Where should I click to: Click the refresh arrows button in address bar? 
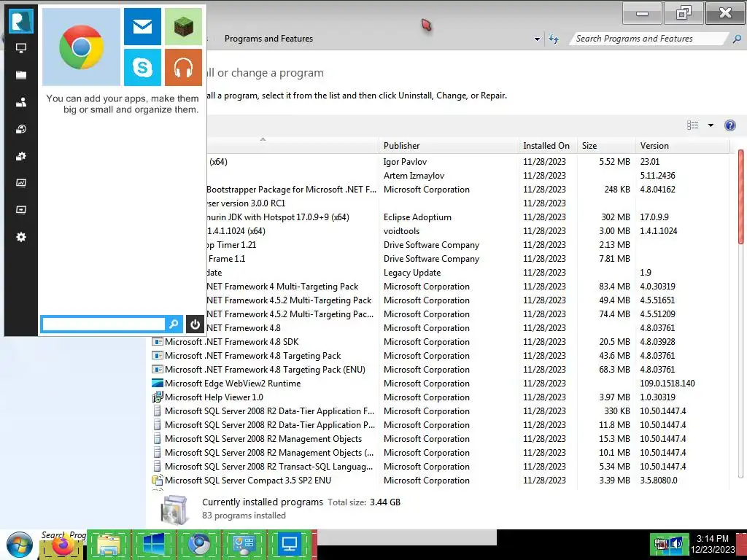(x=554, y=39)
